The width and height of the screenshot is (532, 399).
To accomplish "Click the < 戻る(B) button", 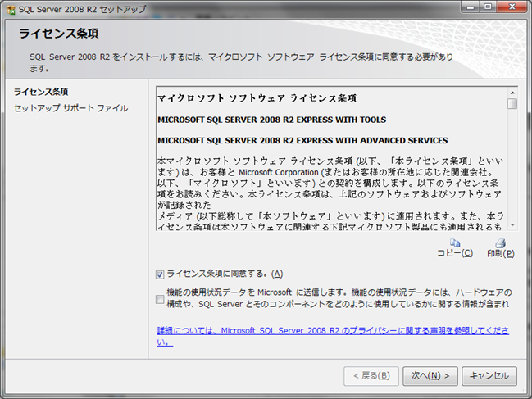I will (x=371, y=375).
